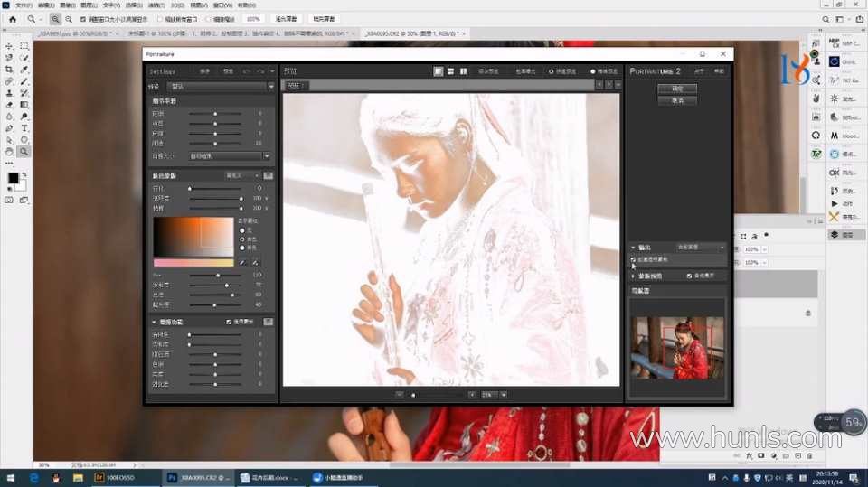
Task: Open the Portraiture preset dropdown
Action: (x=222, y=87)
